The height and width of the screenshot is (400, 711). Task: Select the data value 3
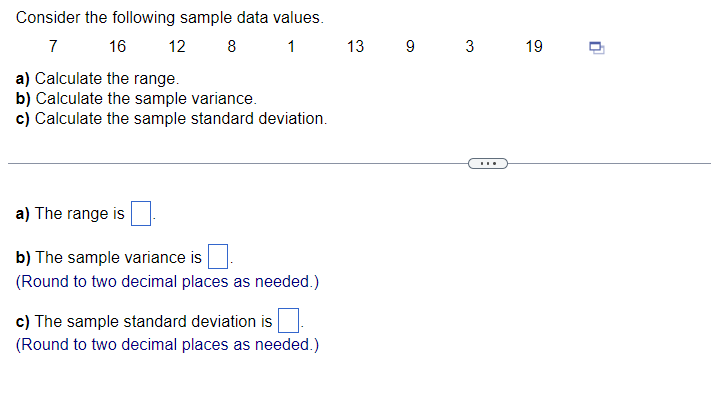click(x=469, y=46)
